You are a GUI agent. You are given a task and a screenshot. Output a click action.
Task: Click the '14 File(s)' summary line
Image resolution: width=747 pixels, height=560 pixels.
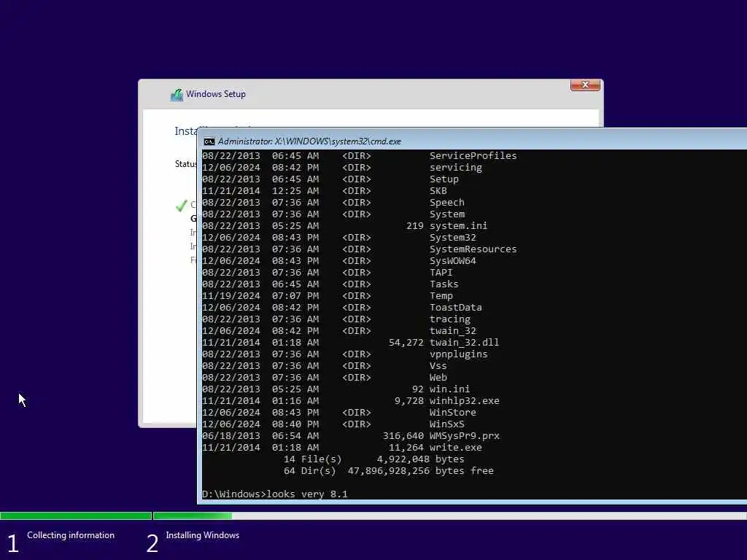(x=374, y=459)
